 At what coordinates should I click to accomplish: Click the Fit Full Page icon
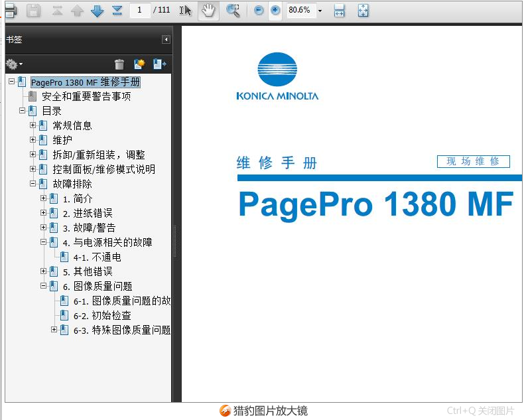pyautogui.click(x=363, y=11)
